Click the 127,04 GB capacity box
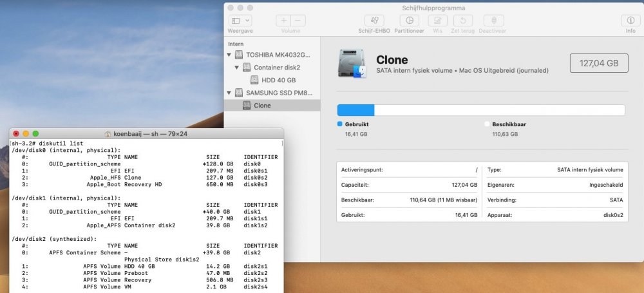The image size is (644, 293). click(x=598, y=63)
